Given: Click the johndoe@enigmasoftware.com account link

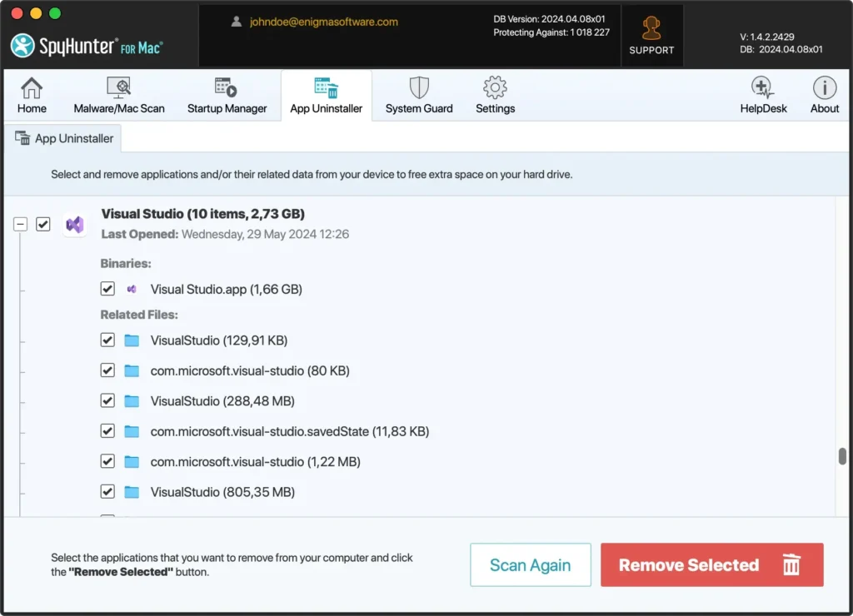Looking at the screenshot, I should (x=324, y=22).
